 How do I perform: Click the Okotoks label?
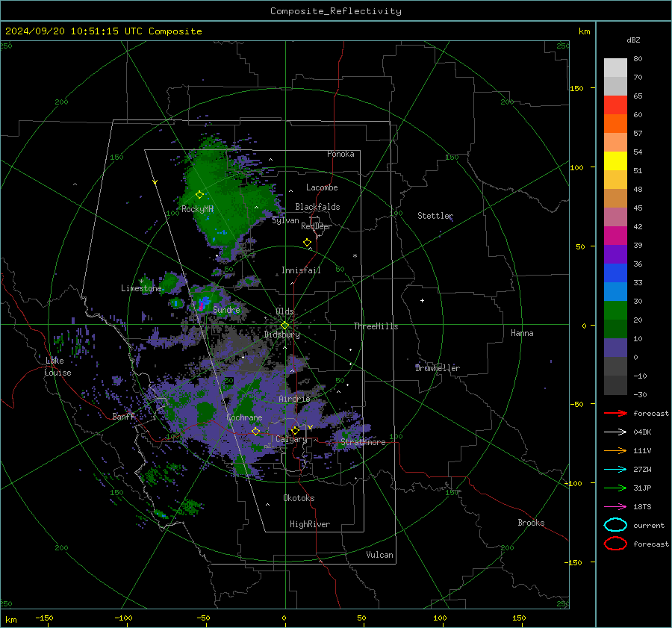(299, 498)
